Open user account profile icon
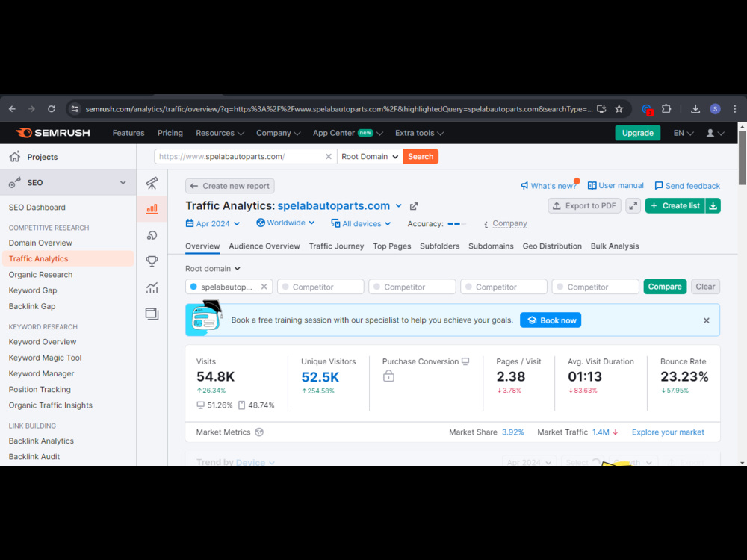Screen dimensions: 747x560 click(x=715, y=133)
